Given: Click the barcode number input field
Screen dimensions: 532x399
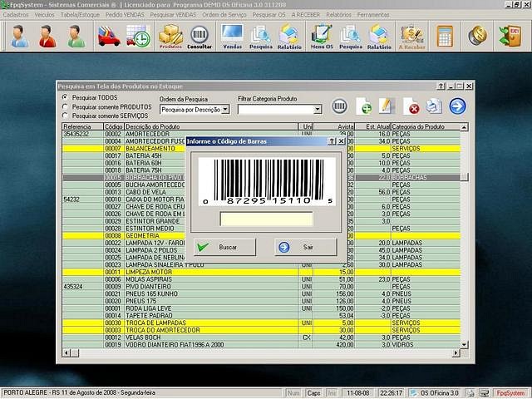Looking at the screenshot, I should click(x=266, y=219).
